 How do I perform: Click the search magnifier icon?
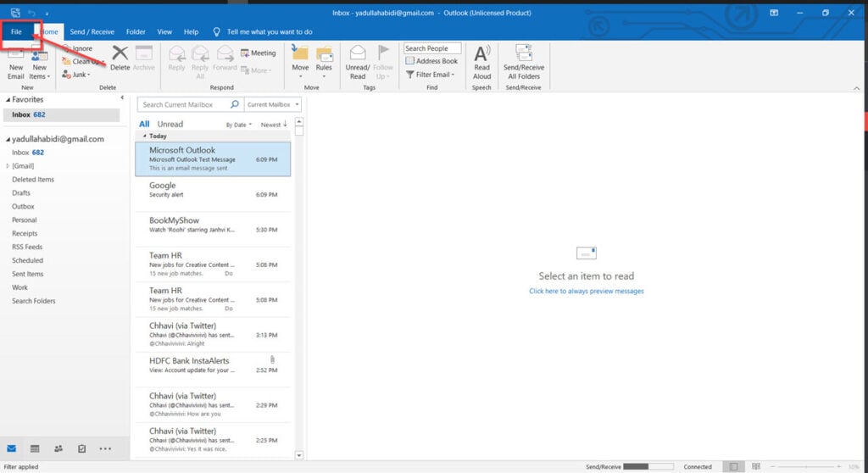[x=235, y=104]
